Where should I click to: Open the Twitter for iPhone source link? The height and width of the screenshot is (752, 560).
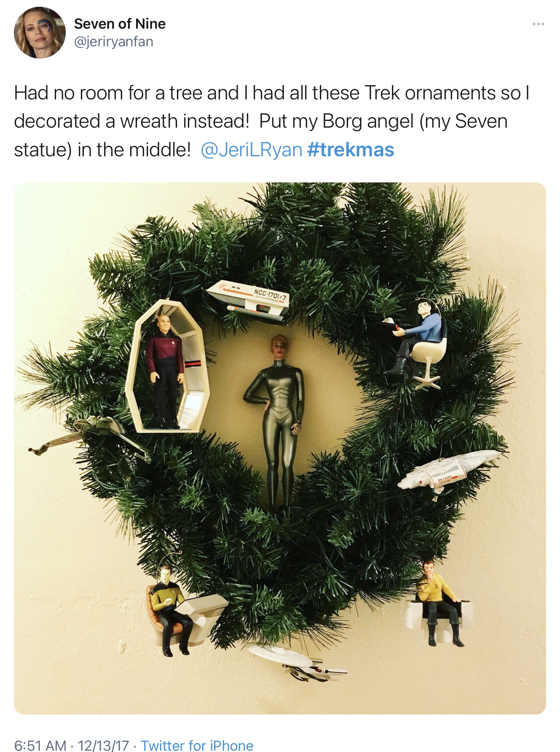197,745
